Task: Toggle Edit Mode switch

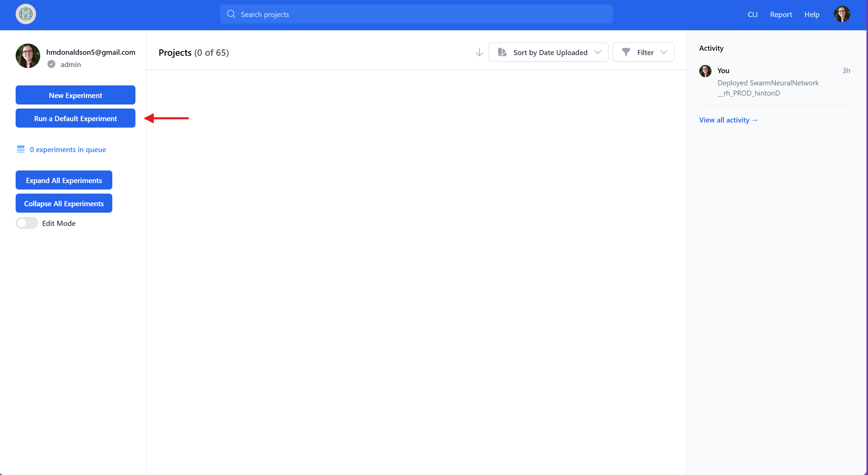Action: (x=27, y=223)
